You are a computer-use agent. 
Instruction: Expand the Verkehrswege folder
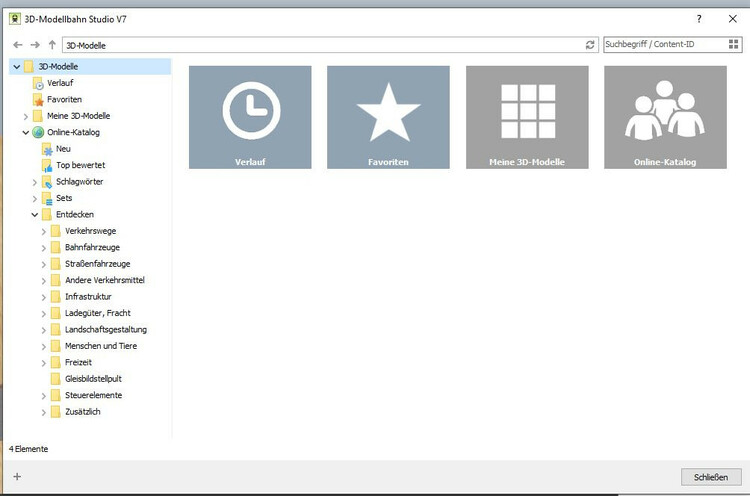click(x=44, y=231)
